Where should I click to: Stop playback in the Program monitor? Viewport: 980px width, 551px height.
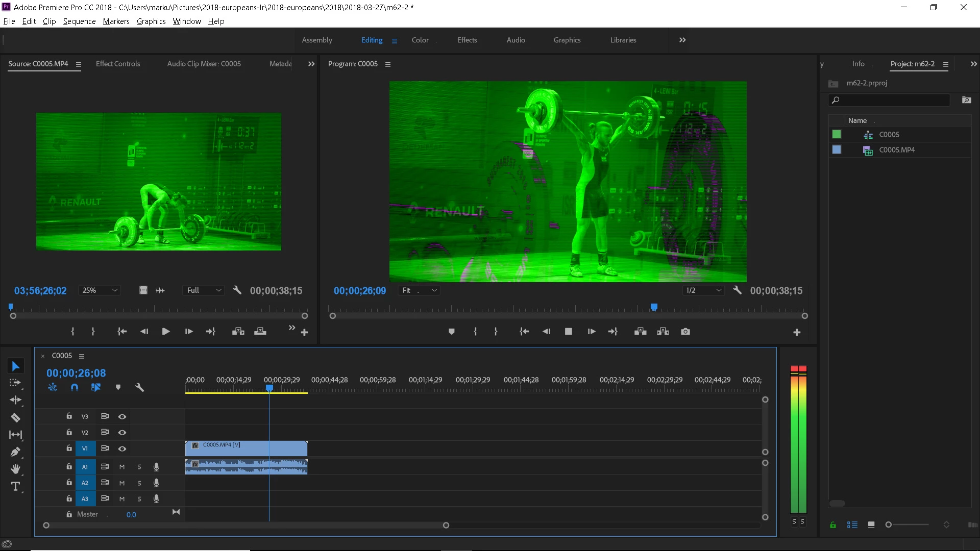pos(568,332)
